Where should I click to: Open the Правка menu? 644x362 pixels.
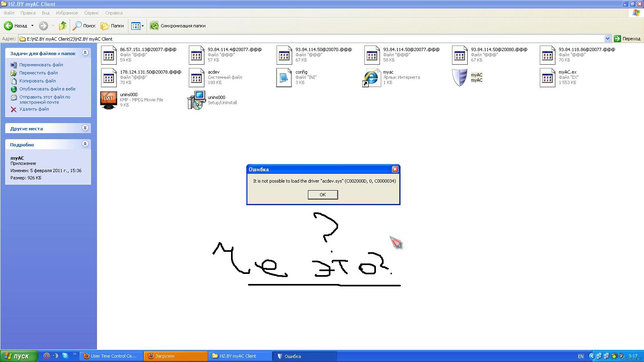[x=28, y=13]
